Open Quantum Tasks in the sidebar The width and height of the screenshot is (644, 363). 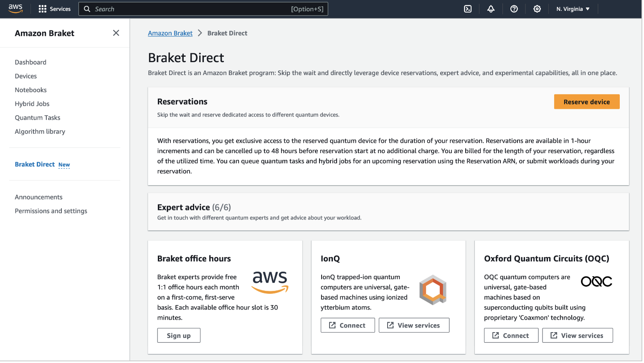pyautogui.click(x=38, y=118)
